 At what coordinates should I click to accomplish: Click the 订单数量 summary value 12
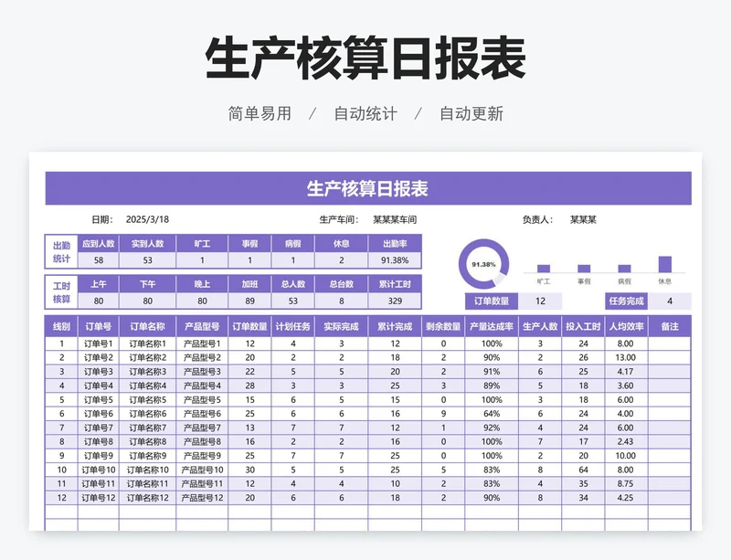[540, 301]
